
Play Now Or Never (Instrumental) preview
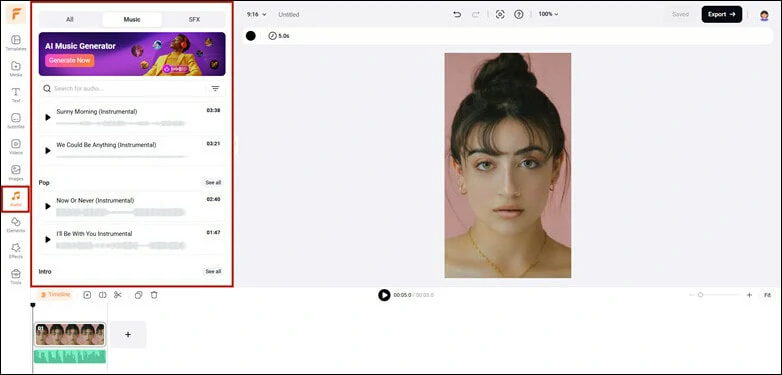pos(48,206)
